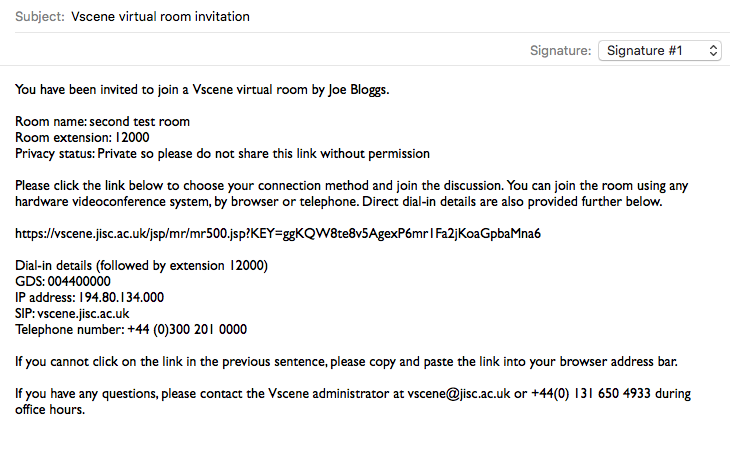The image size is (730, 473).
Task: Click the Signature dropdown stepper arrows
Action: pyautogui.click(x=713, y=50)
